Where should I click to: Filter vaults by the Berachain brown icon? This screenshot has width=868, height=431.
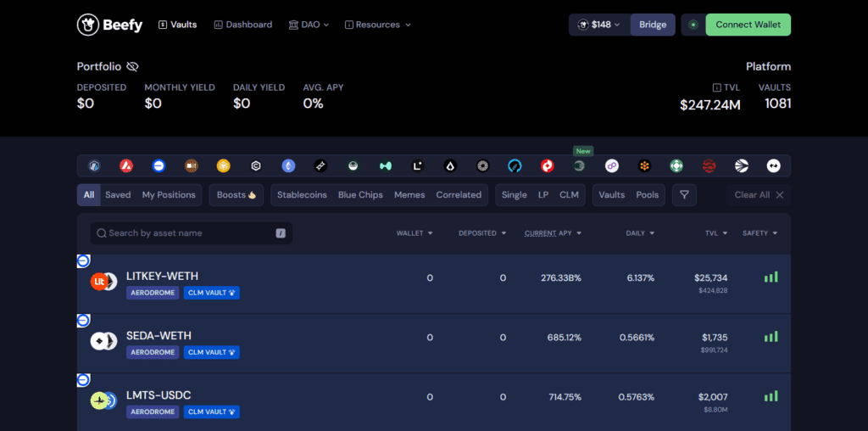(191, 165)
